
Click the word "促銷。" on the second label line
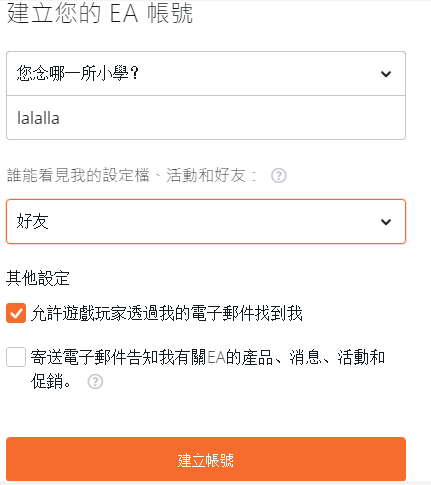tap(51, 381)
